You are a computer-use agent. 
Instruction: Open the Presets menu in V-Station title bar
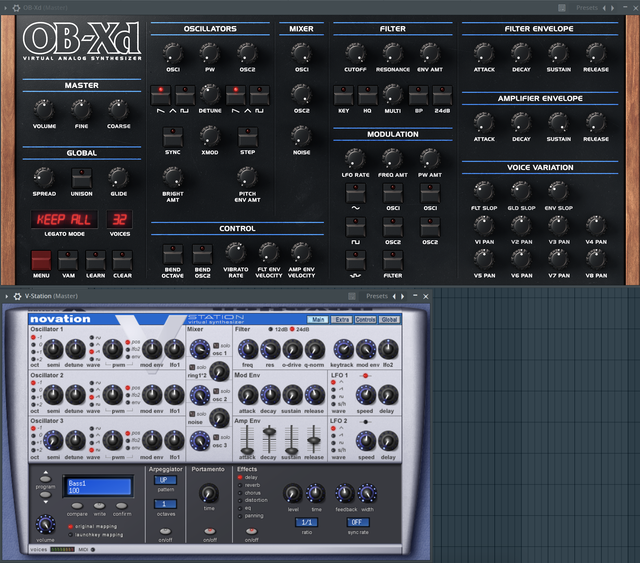[x=377, y=296]
